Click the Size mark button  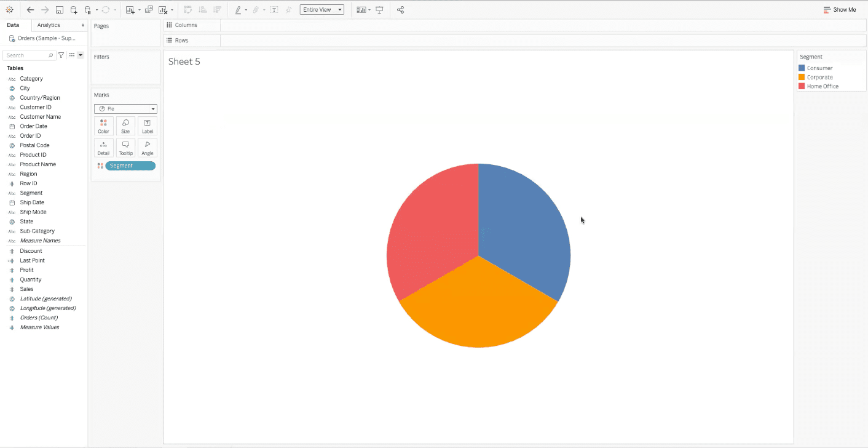[125, 126]
